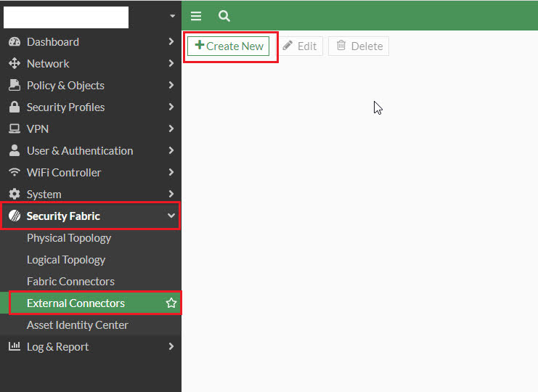This screenshot has height=392, width=538.
Task: Click the User & Authentication person icon
Action: 15,150
